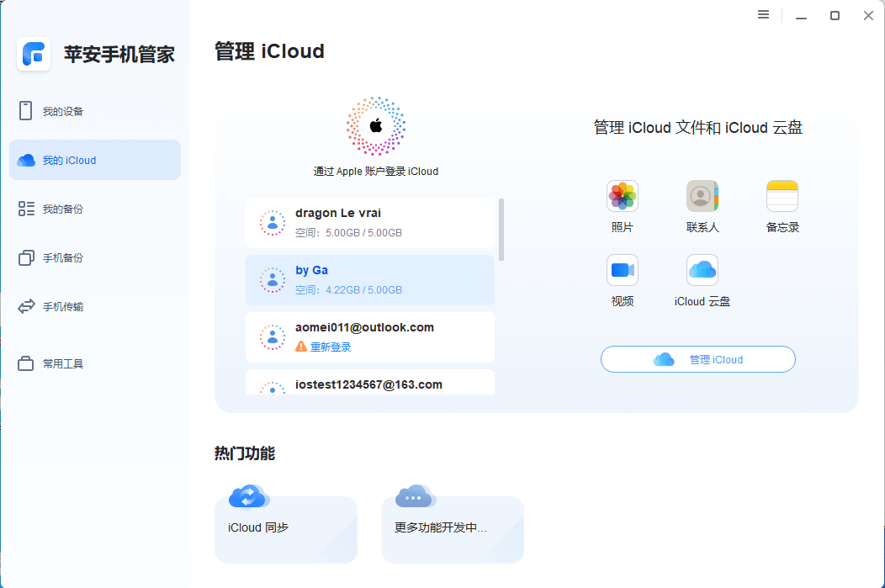
Task: Open the iCloud 云盘 drive icon
Action: coord(702,269)
